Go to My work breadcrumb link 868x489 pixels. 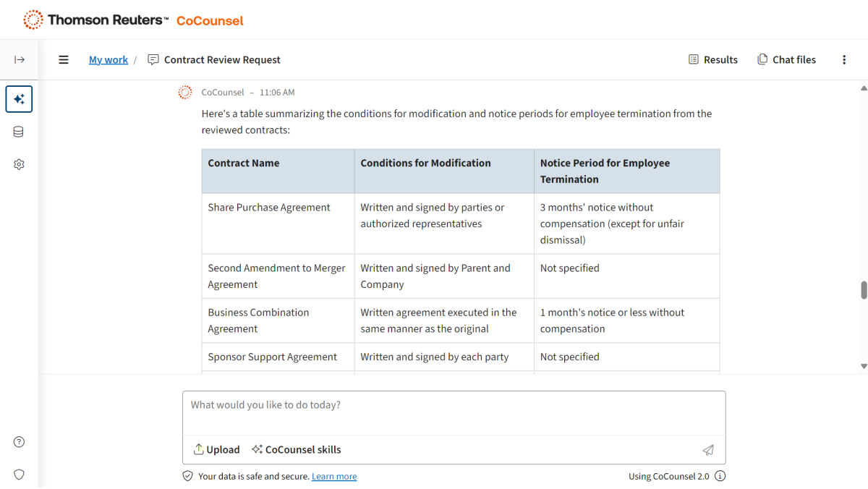[x=108, y=60]
